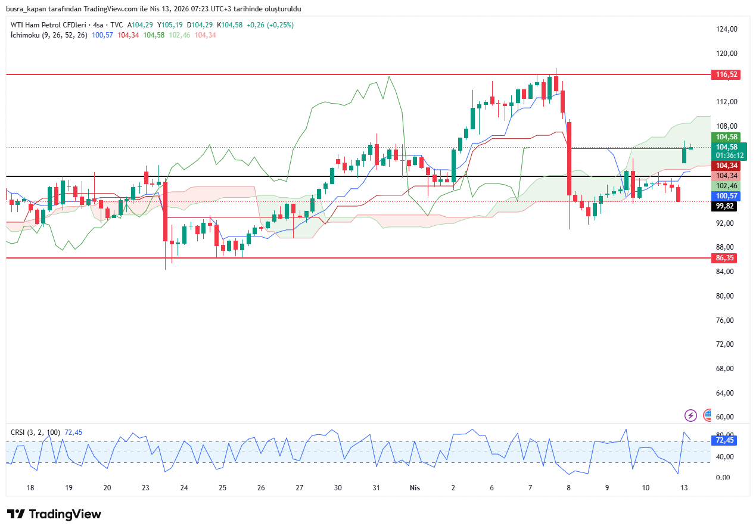
Task: Click date 13 on the time axis
Action: click(x=684, y=488)
